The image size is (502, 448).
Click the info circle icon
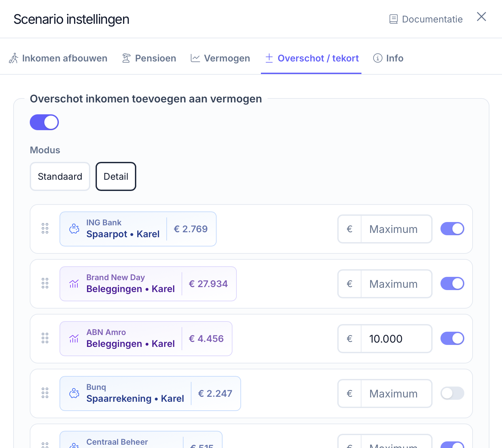pyautogui.click(x=378, y=58)
